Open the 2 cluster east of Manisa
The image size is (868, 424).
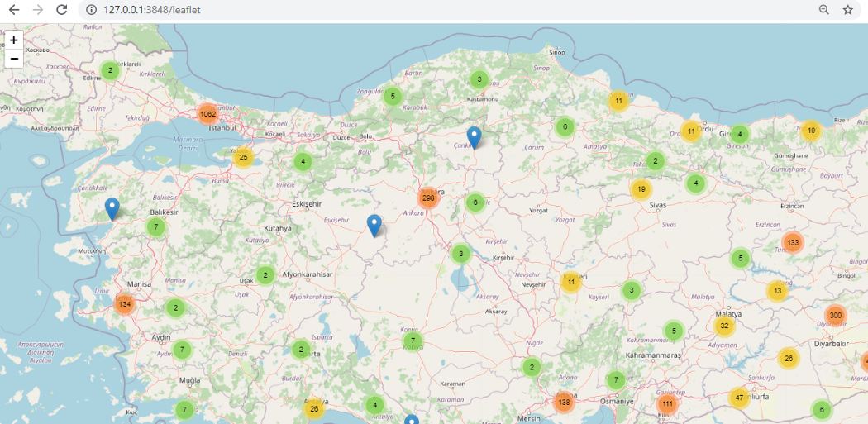(x=175, y=307)
